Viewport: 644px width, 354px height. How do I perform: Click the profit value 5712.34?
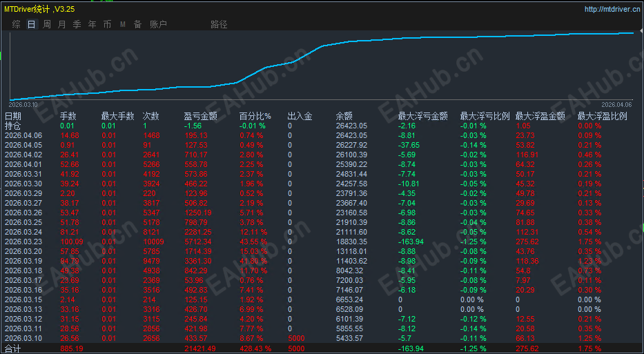pos(198,242)
